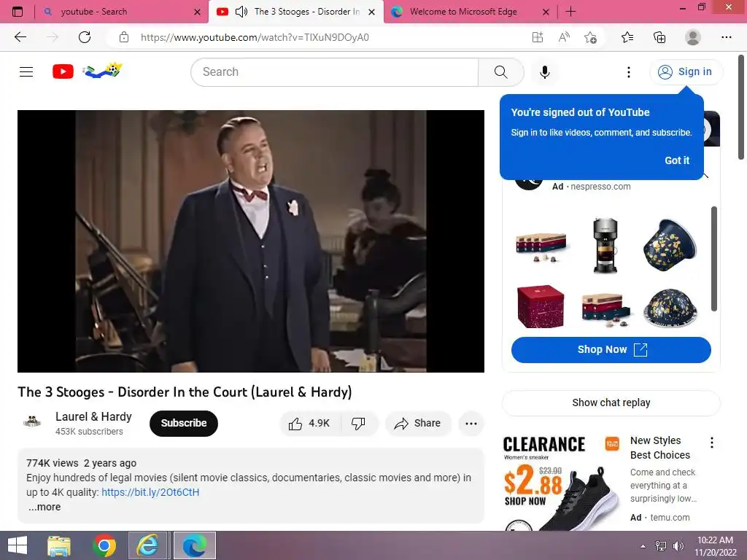Open more actions menu beside Share
This screenshot has height=560, width=747.
[x=471, y=424]
